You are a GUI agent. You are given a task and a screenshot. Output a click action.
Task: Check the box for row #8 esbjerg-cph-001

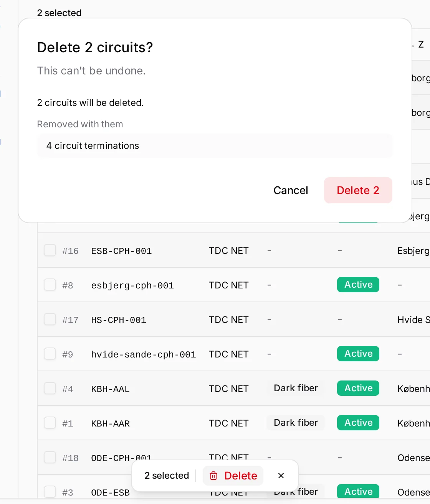pyautogui.click(x=50, y=285)
